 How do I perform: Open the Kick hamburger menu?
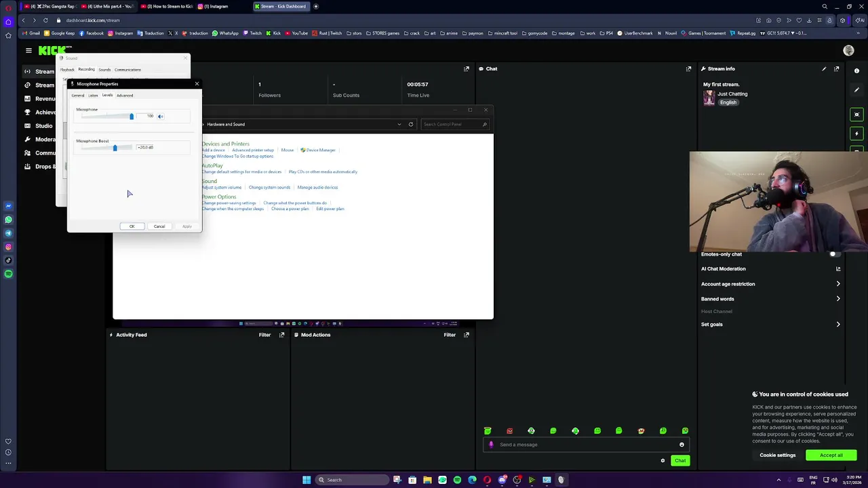[28, 50]
